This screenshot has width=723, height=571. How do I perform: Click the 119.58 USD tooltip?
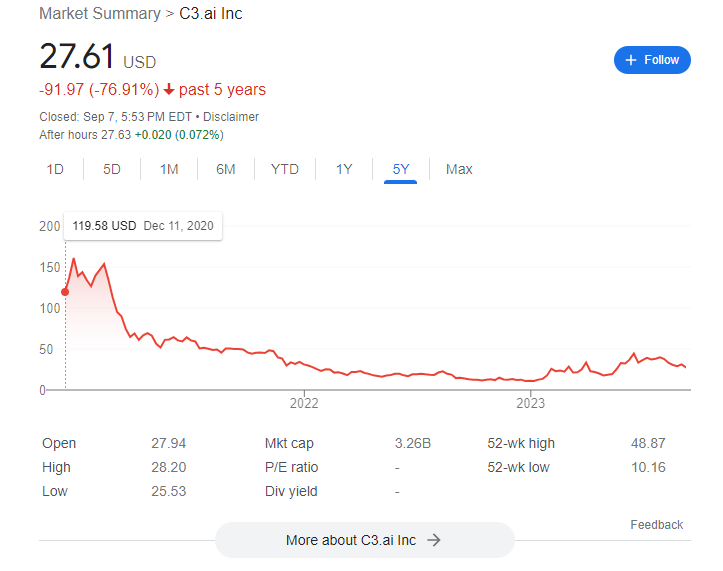(143, 226)
